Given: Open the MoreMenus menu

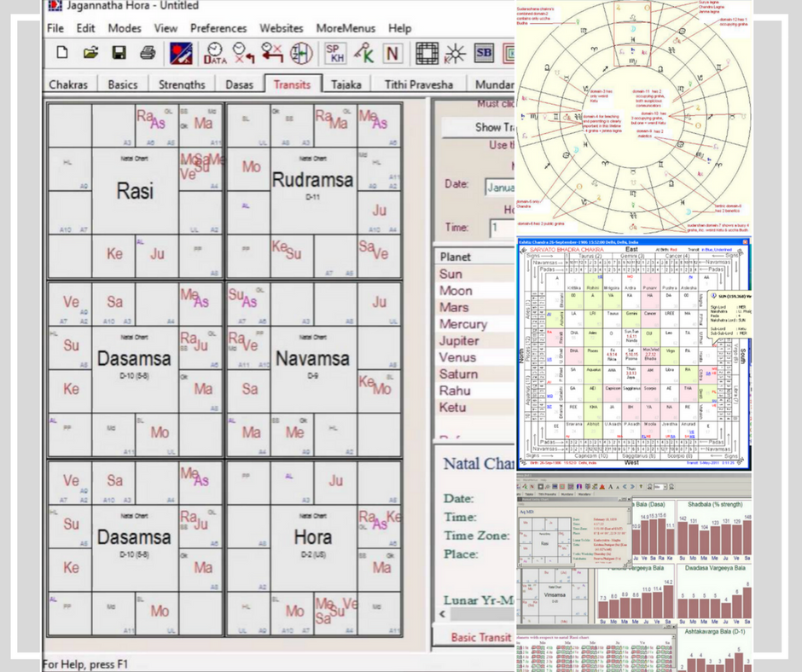Looking at the screenshot, I should coord(346,28).
